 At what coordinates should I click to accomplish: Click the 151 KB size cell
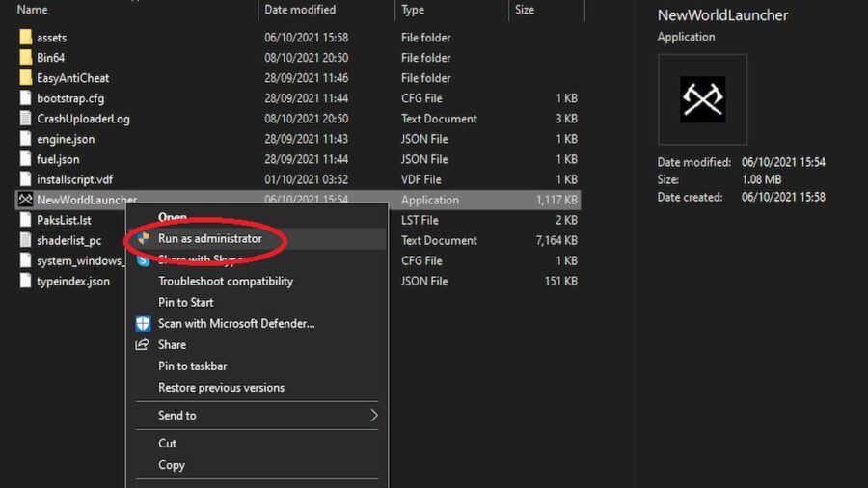(560, 281)
